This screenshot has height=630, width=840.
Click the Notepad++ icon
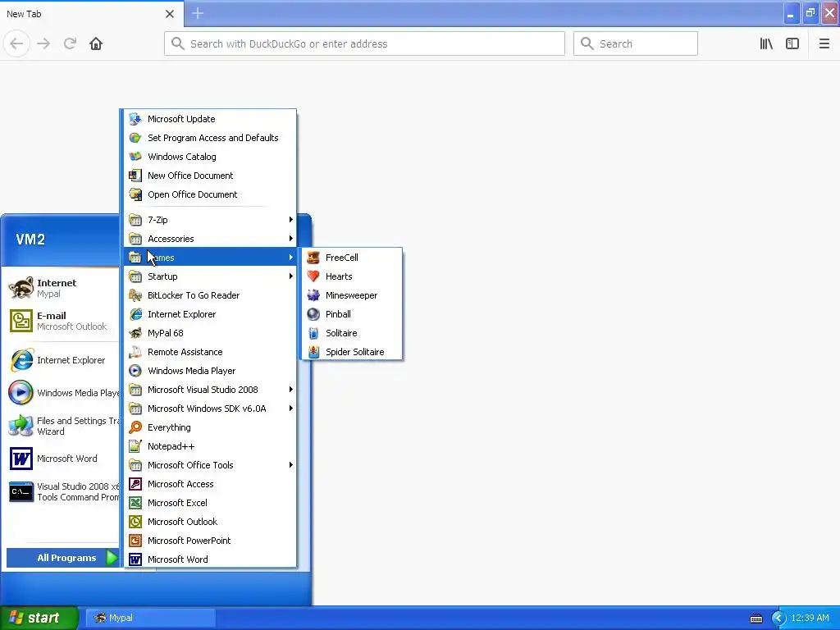click(135, 445)
